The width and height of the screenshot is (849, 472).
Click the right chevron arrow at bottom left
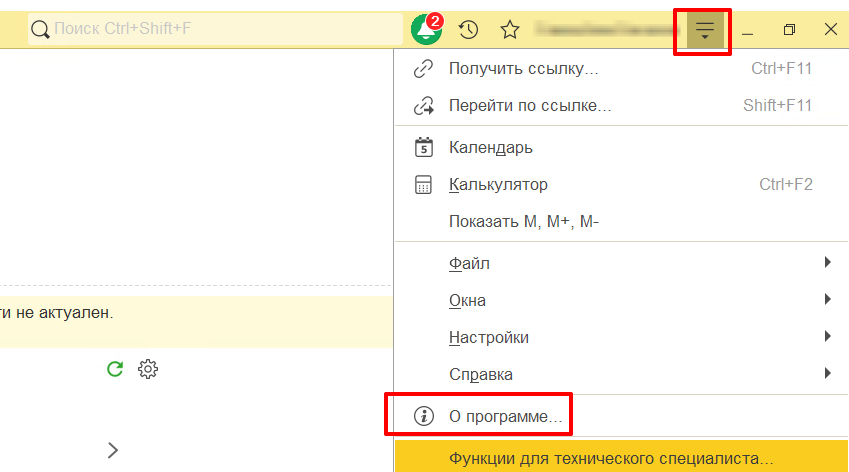click(x=113, y=450)
